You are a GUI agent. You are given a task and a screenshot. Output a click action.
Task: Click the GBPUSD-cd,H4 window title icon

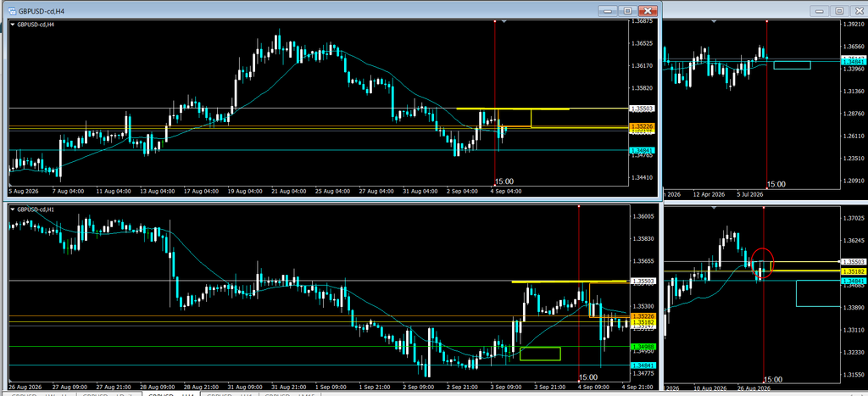[x=11, y=10]
